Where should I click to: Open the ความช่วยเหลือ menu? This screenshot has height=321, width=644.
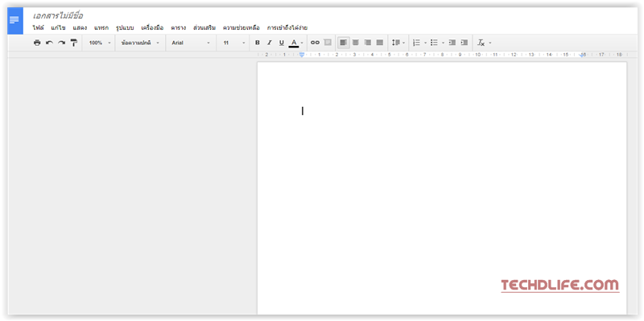[241, 28]
